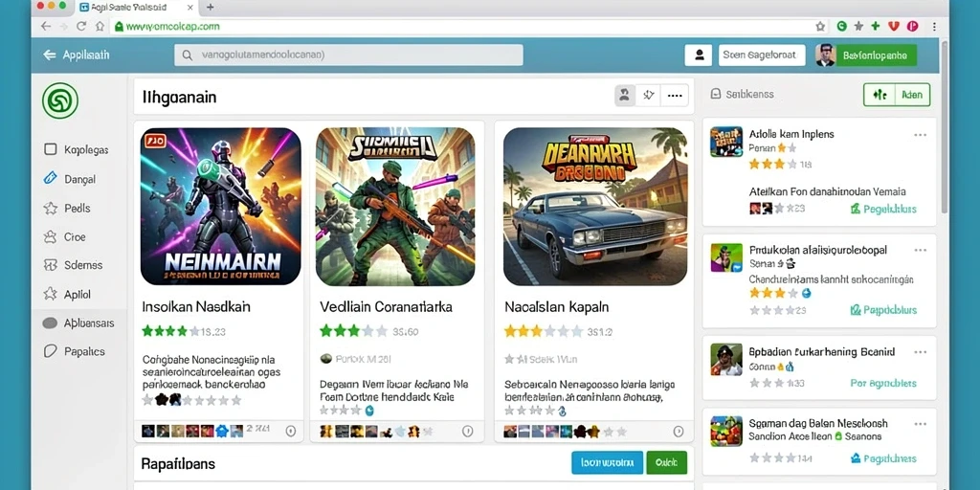980x490 pixels.
Task: Click Pagjaldhlens link in bottom card
Action: [883, 458]
